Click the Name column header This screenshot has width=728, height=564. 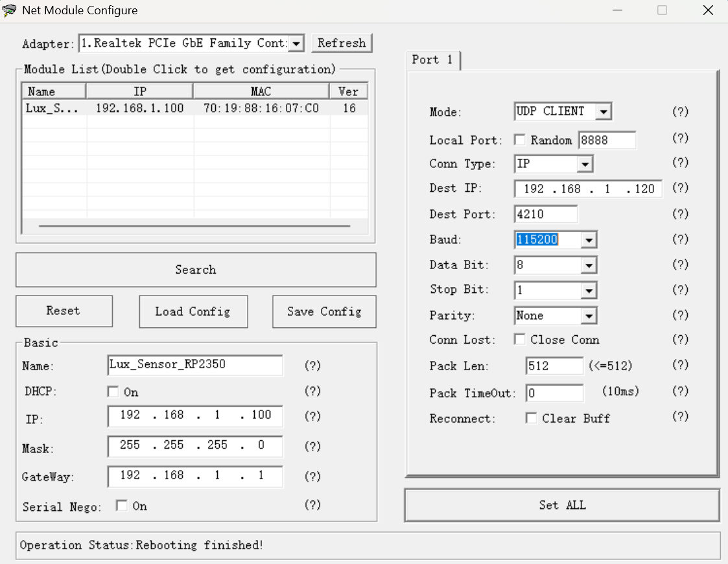coord(54,91)
